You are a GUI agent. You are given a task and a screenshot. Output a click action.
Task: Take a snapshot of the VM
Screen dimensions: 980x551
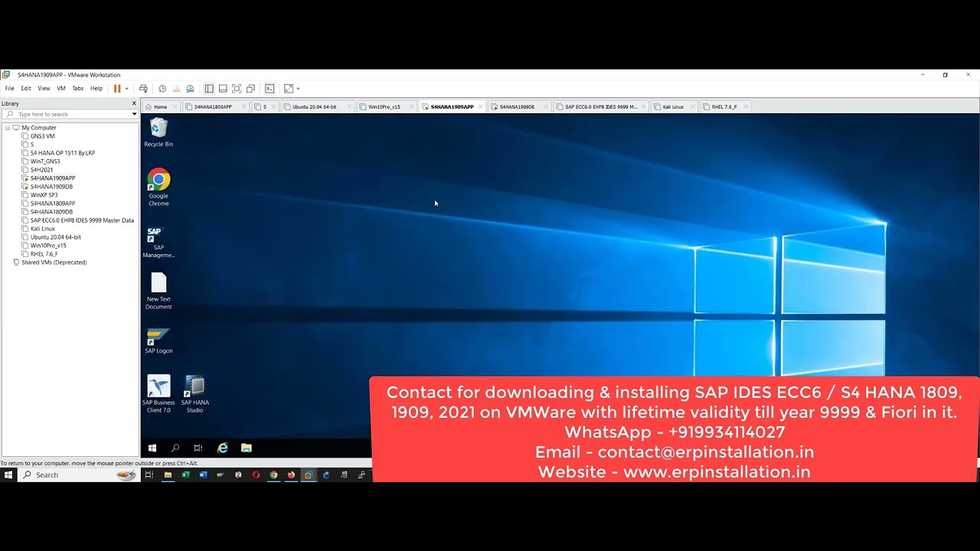[162, 89]
